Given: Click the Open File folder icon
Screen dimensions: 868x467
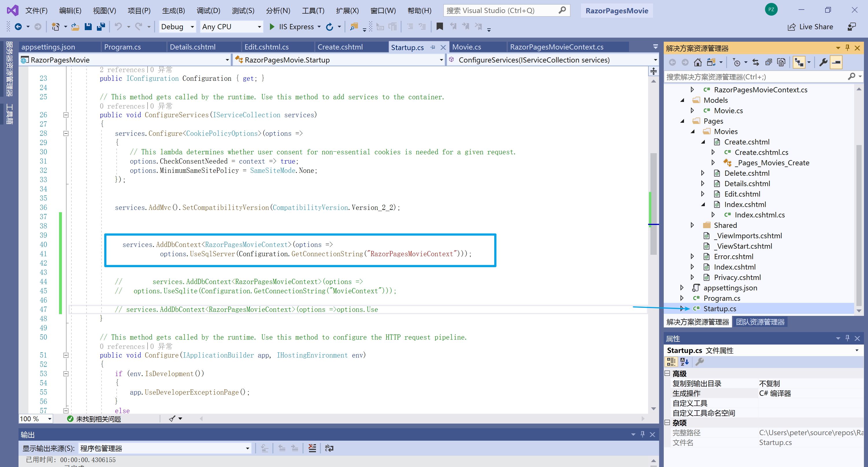Looking at the screenshot, I should tap(75, 27).
